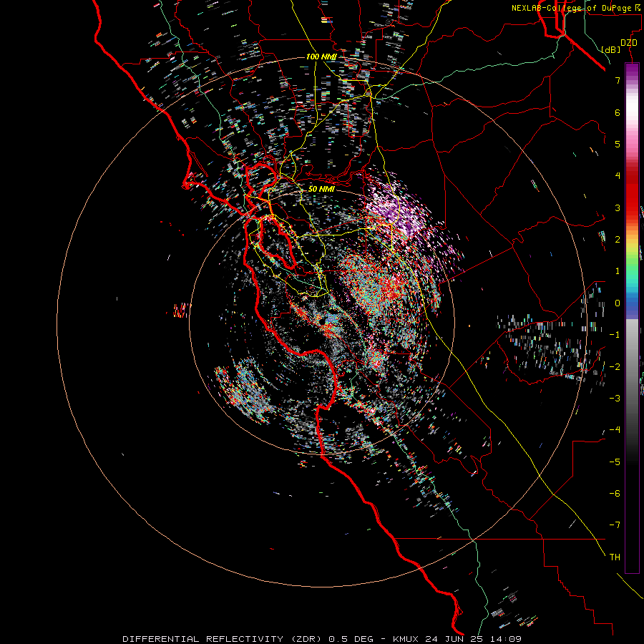Click the "100 NMI" range ring label
This screenshot has width=644, height=644.
click(321, 57)
